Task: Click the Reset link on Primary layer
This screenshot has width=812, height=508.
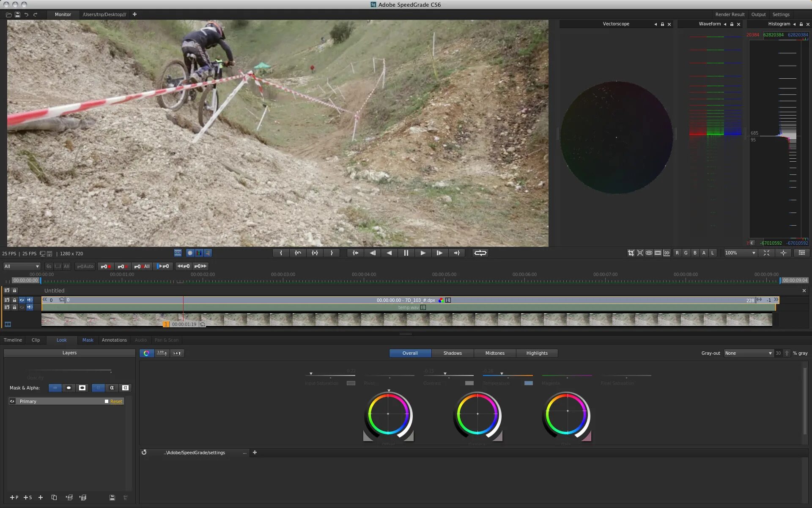Action: point(116,401)
